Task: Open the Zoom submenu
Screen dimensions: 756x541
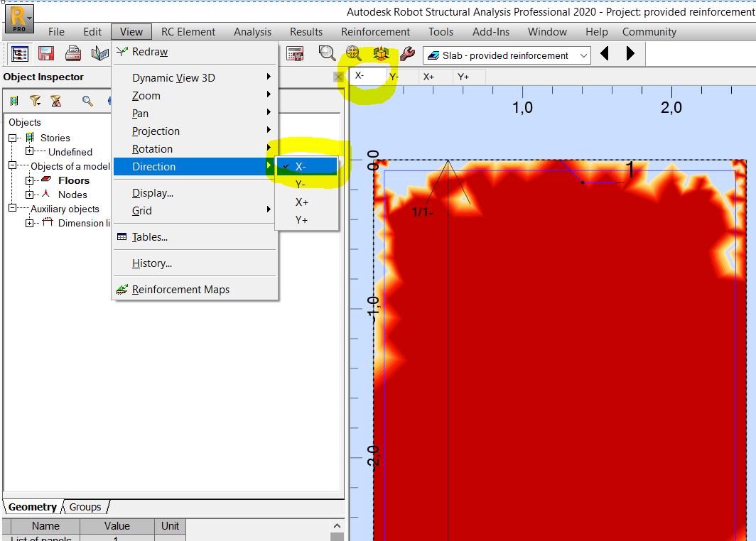Action: (195, 95)
